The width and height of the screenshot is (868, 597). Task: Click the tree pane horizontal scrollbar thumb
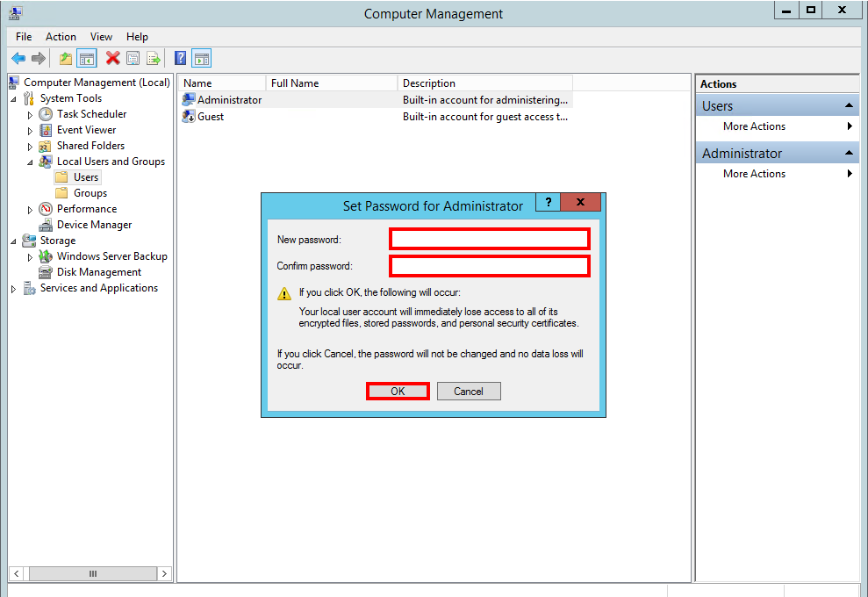tap(93, 574)
